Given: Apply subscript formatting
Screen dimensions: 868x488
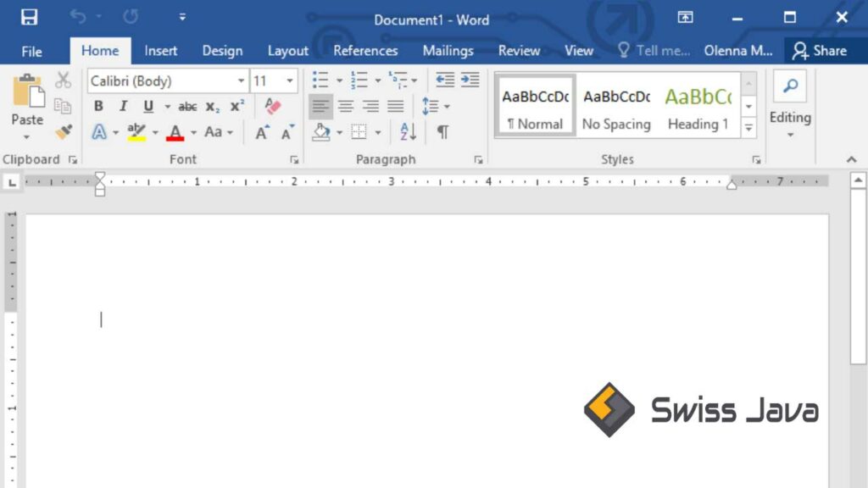Looking at the screenshot, I should click(x=211, y=107).
